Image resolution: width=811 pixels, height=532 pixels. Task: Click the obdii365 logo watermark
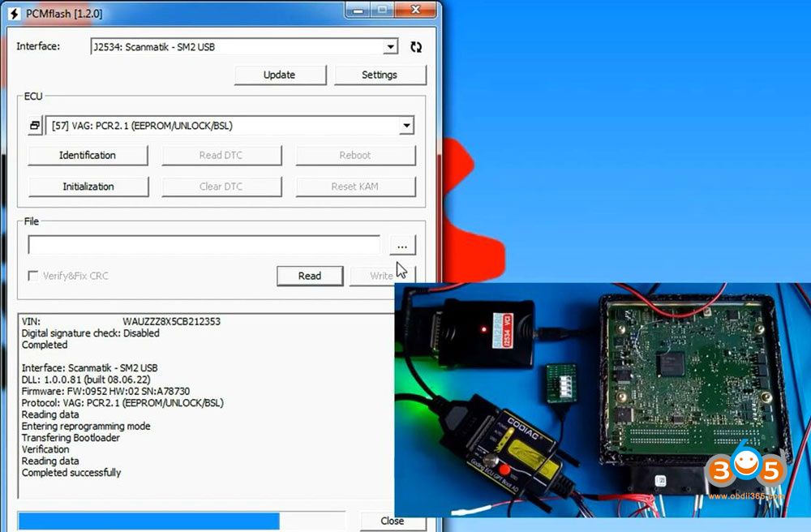[745, 473]
